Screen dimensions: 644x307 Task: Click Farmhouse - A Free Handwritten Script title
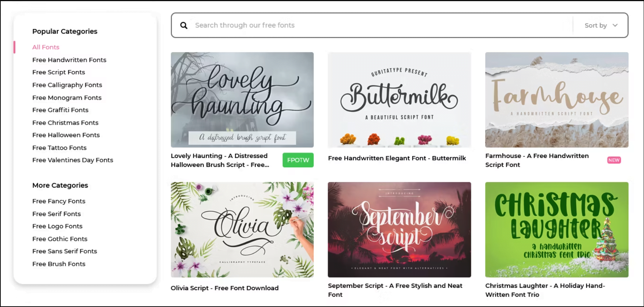(537, 160)
